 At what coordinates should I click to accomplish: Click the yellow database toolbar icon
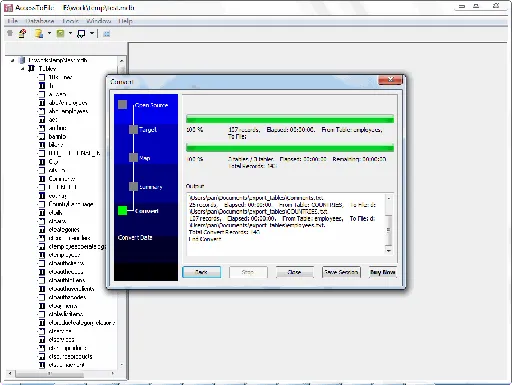(39, 33)
